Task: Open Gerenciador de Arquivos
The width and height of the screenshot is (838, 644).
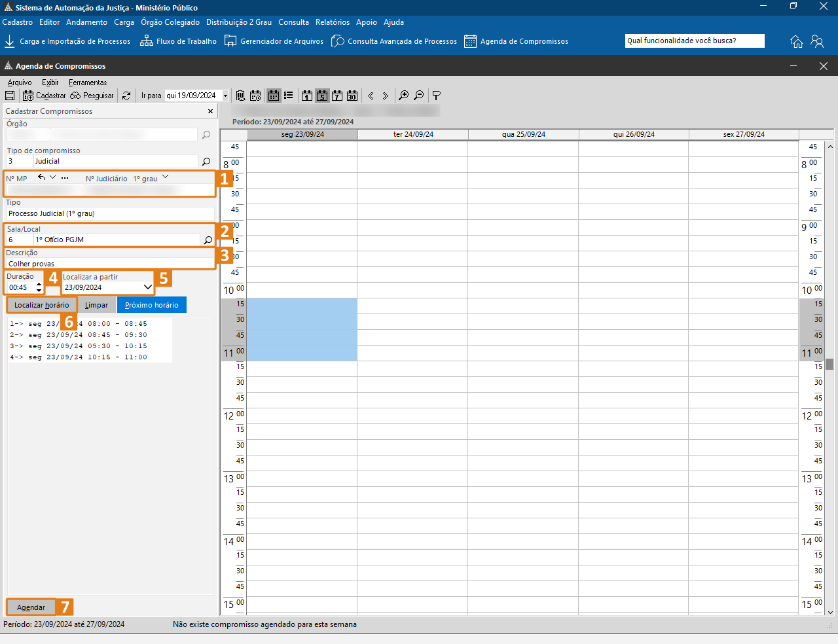Action: pos(274,41)
